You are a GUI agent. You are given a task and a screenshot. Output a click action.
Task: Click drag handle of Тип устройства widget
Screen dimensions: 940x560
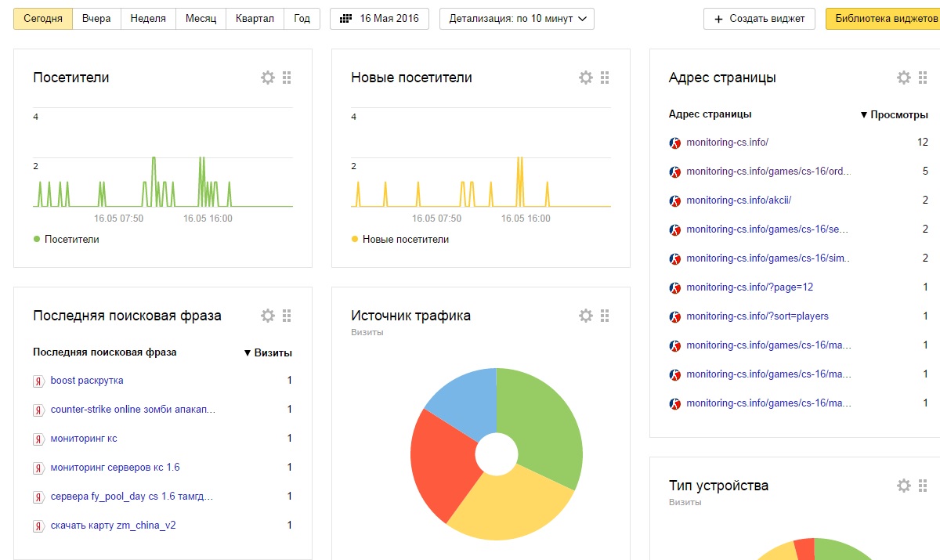[923, 486]
